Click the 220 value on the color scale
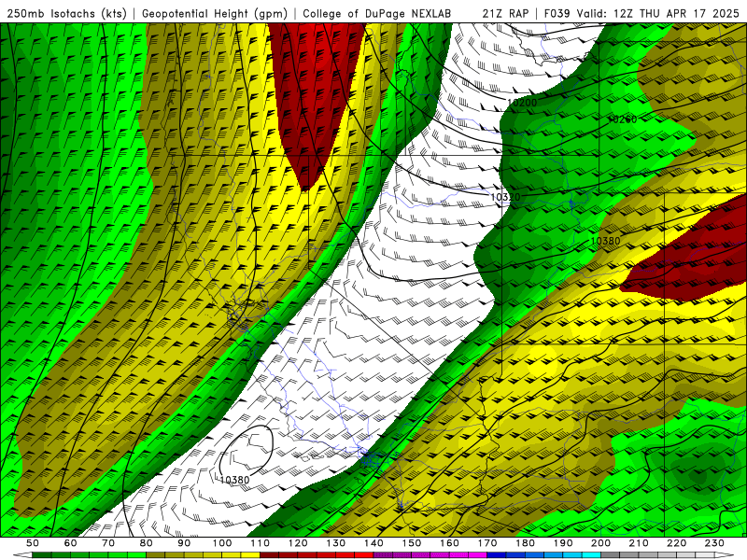This screenshot has width=747, height=560. point(676,543)
